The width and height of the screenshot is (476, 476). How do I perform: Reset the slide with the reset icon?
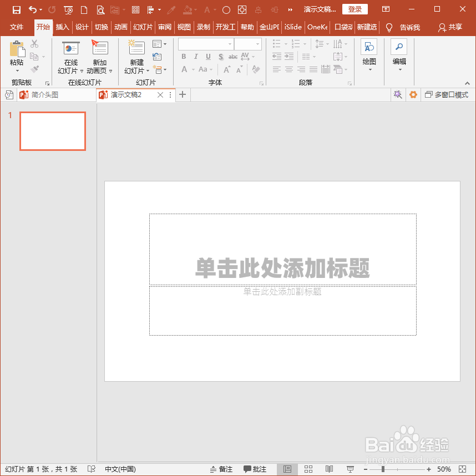(157, 57)
